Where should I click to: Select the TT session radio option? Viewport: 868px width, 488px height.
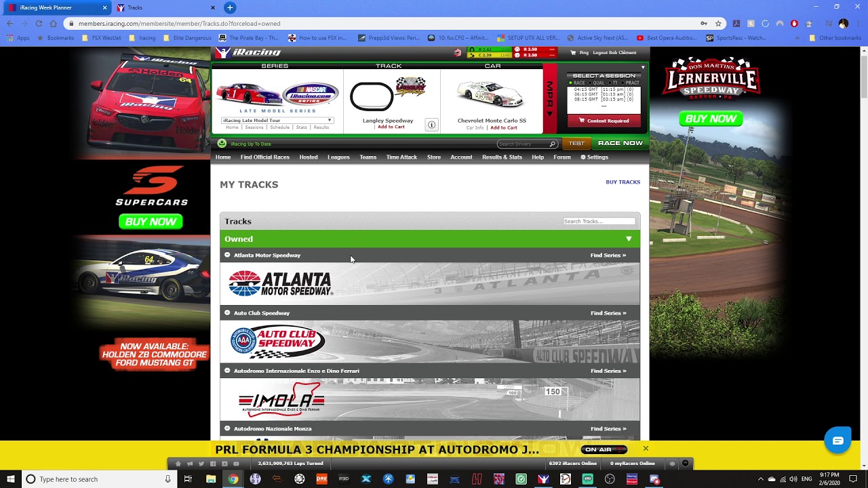coord(610,83)
